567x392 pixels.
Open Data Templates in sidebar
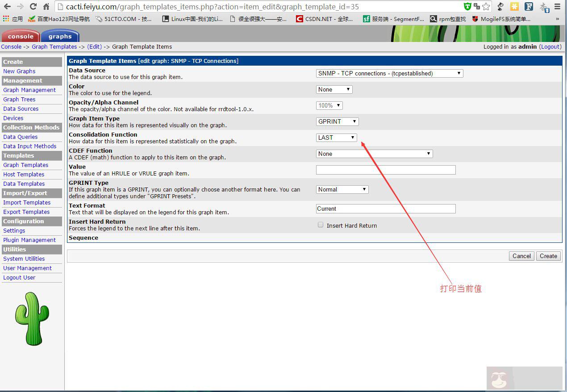click(24, 183)
